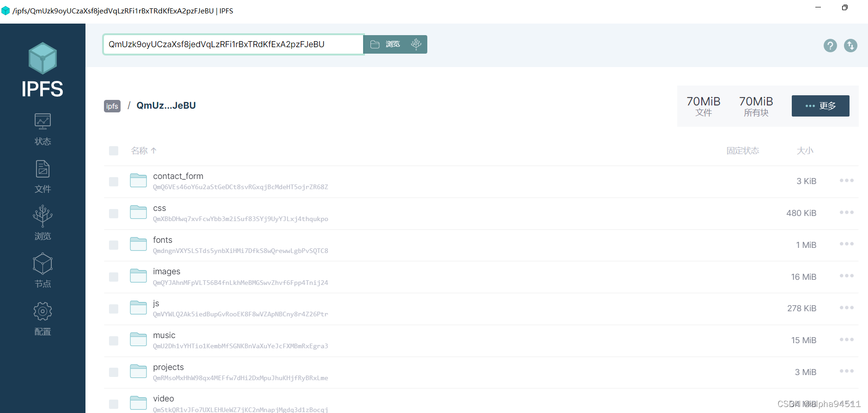
Task: Open actions menu for fonts row
Action: [846, 244]
